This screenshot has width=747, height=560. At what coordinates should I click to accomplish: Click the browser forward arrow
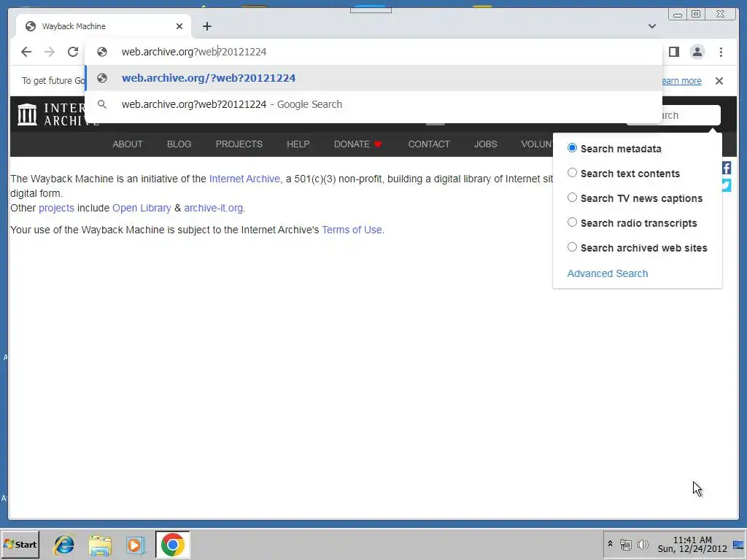click(50, 52)
